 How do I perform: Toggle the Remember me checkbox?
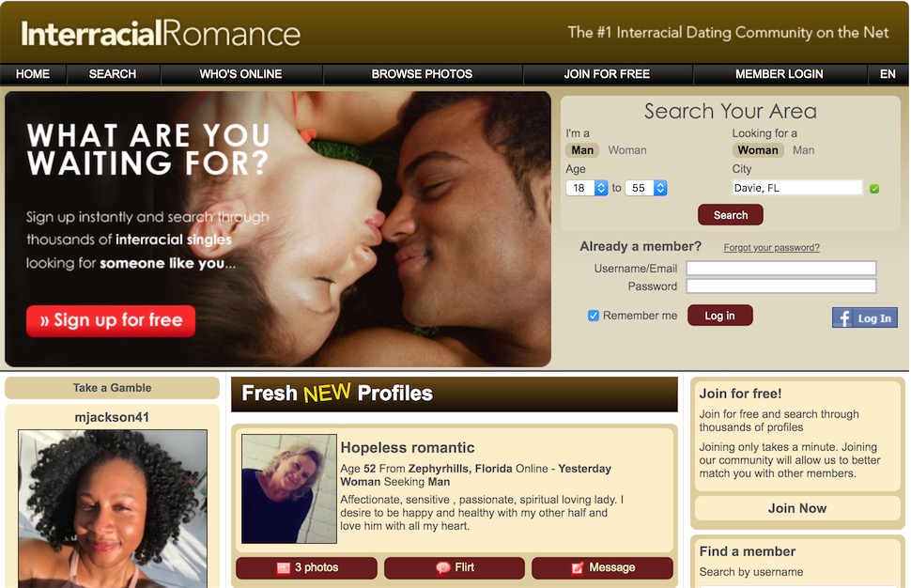click(594, 316)
